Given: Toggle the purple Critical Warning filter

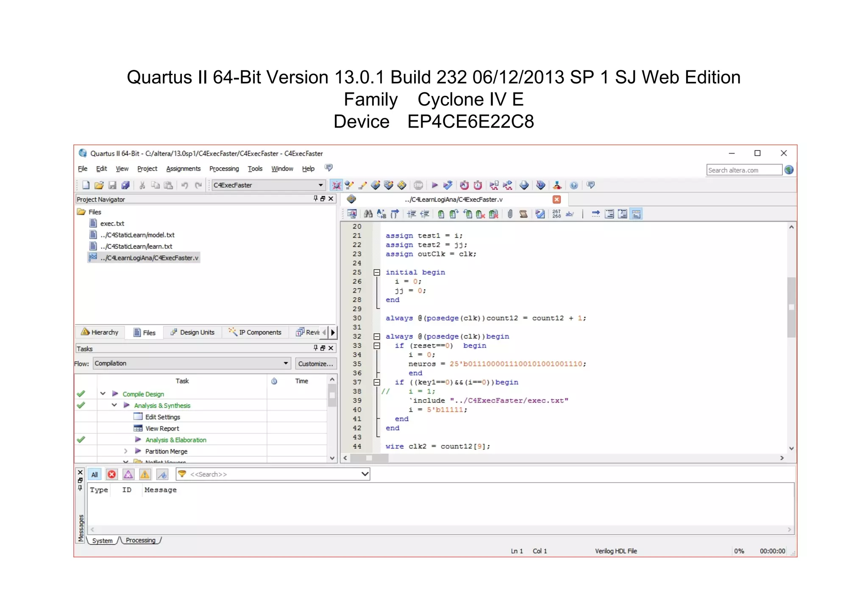Looking at the screenshot, I should click(x=128, y=474).
